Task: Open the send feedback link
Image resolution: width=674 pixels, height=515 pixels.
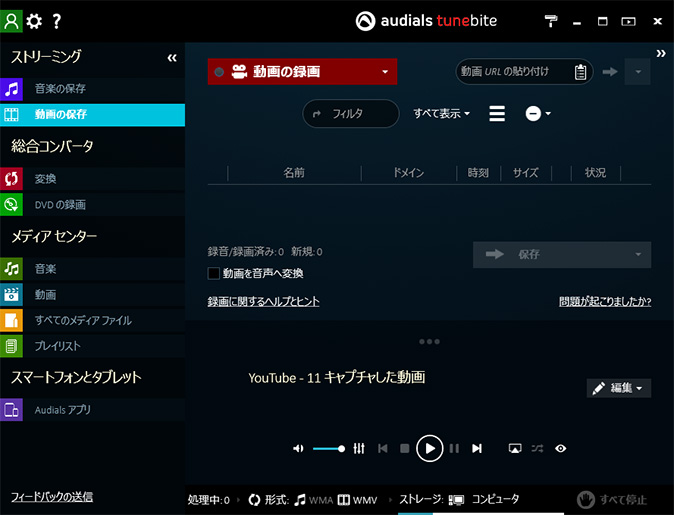Action: pos(52,497)
